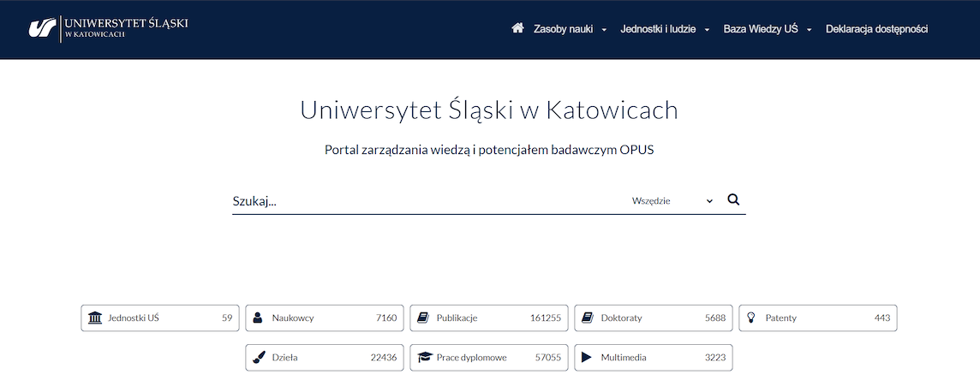Click the Uniwersytet Śląski logo
The height and width of the screenshot is (392, 980).
pyautogui.click(x=108, y=28)
